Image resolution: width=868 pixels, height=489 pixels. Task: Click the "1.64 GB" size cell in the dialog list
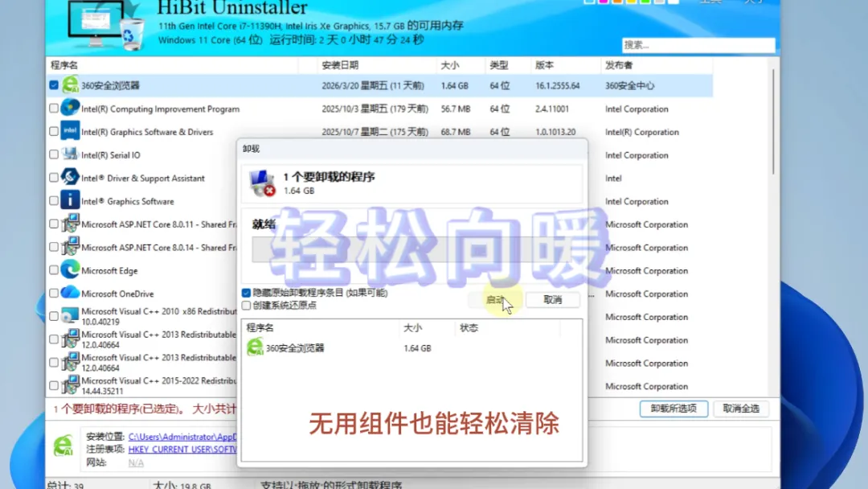[417, 348]
